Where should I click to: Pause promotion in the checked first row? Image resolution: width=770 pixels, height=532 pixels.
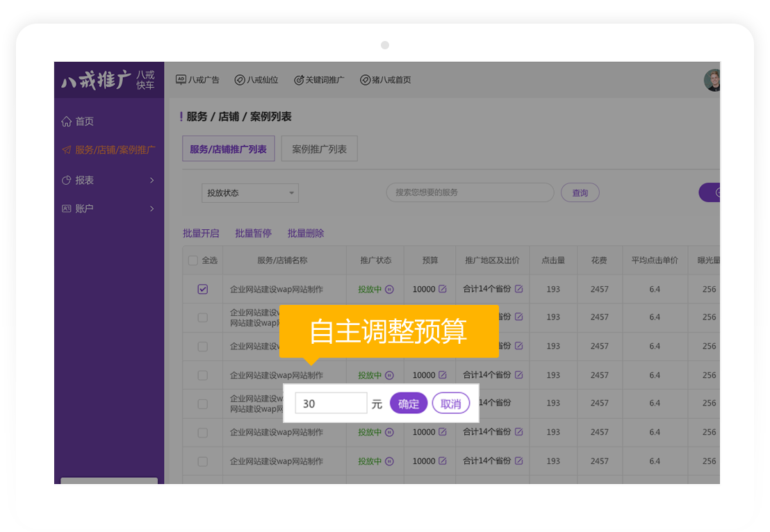click(x=389, y=290)
